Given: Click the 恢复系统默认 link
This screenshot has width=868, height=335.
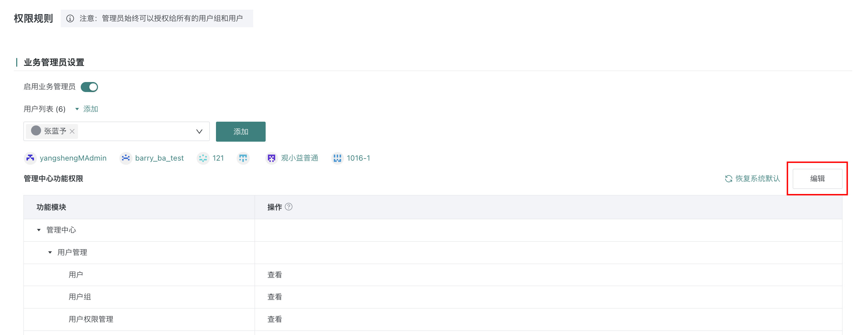Looking at the screenshot, I should (x=758, y=179).
